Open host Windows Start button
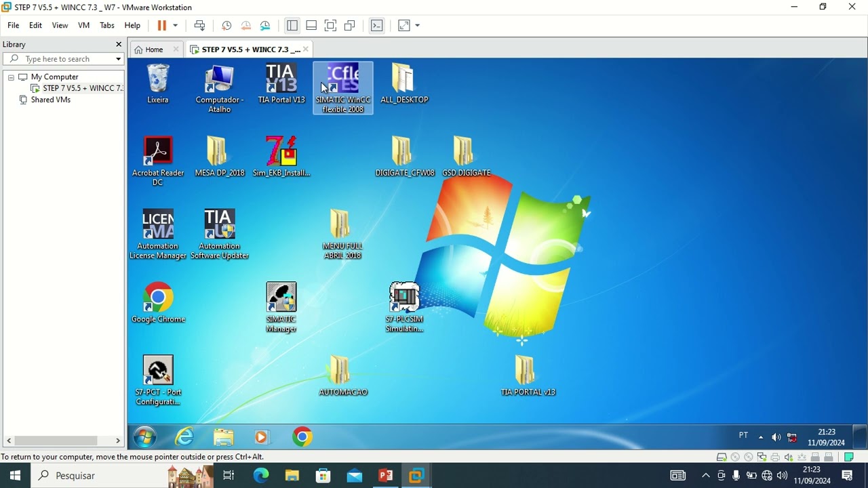The height and width of the screenshot is (488, 868). (x=15, y=476)
